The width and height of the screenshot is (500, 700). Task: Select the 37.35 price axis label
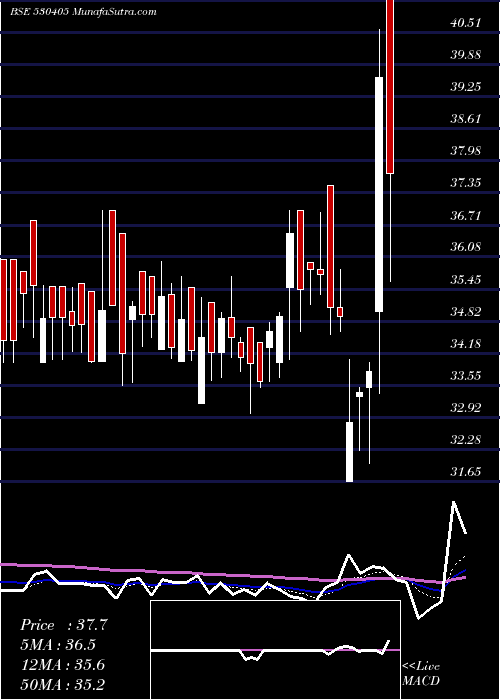(x=466, y=183)
